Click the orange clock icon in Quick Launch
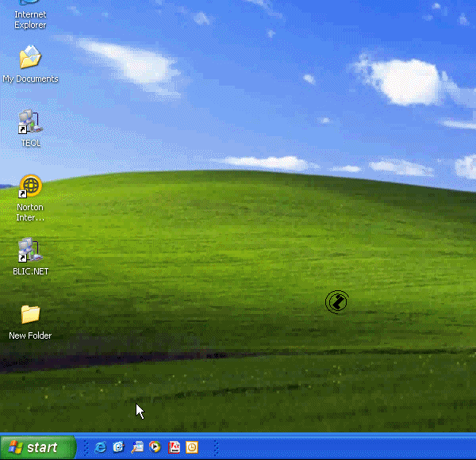The image size is (476, 460). [192, 447]
